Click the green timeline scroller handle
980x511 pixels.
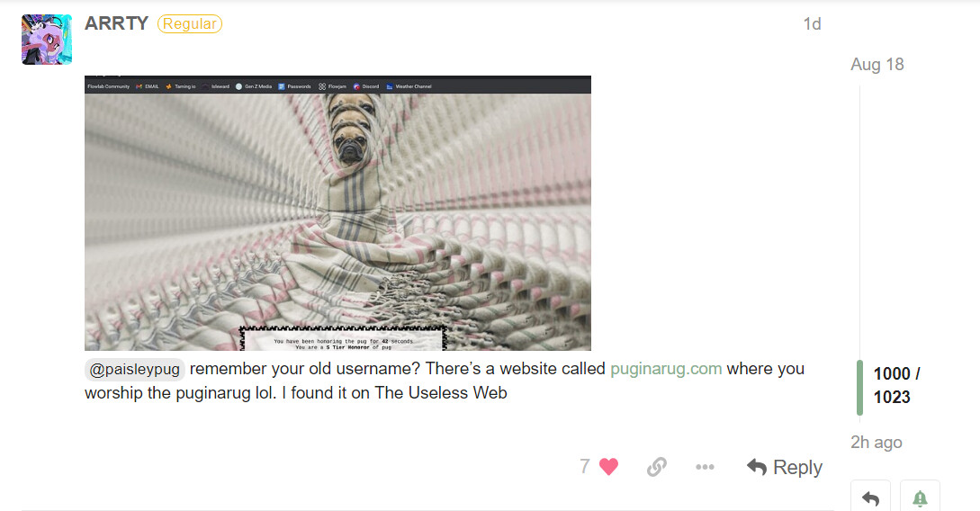(860, 388)
